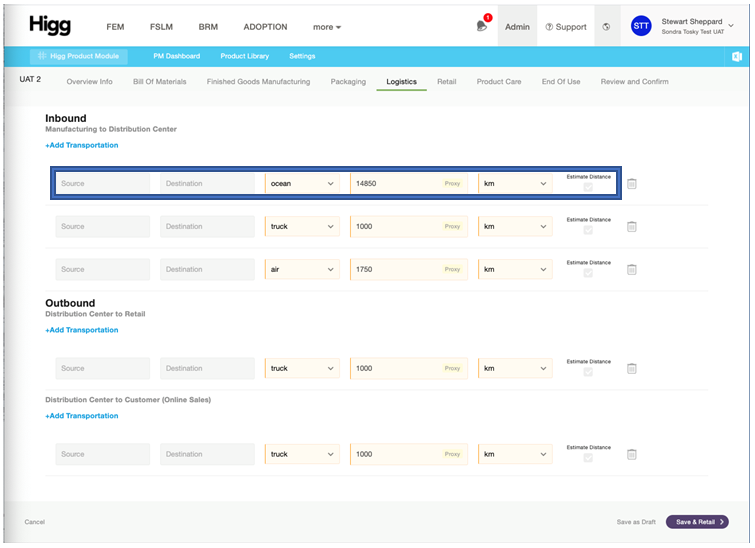Toggle Estimate Distance for ocean row
Image resolution: width=755 pixels, height=548 pixels.
point(588,187)
